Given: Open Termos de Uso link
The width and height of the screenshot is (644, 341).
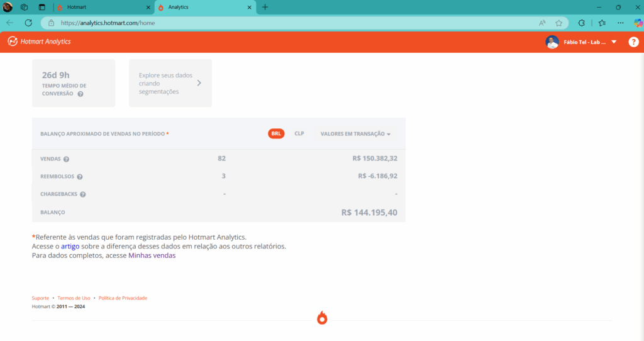Looking at the screenshot, I should click(x=74, y=298).
